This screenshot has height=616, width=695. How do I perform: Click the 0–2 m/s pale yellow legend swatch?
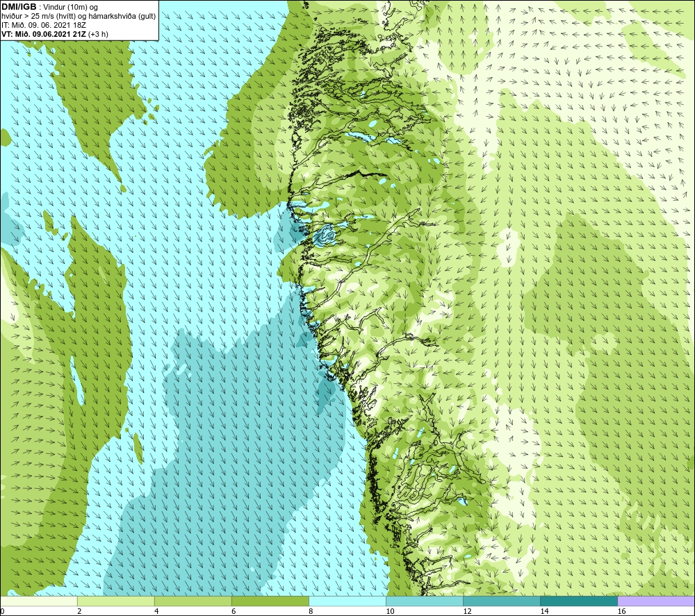[39, 601]
